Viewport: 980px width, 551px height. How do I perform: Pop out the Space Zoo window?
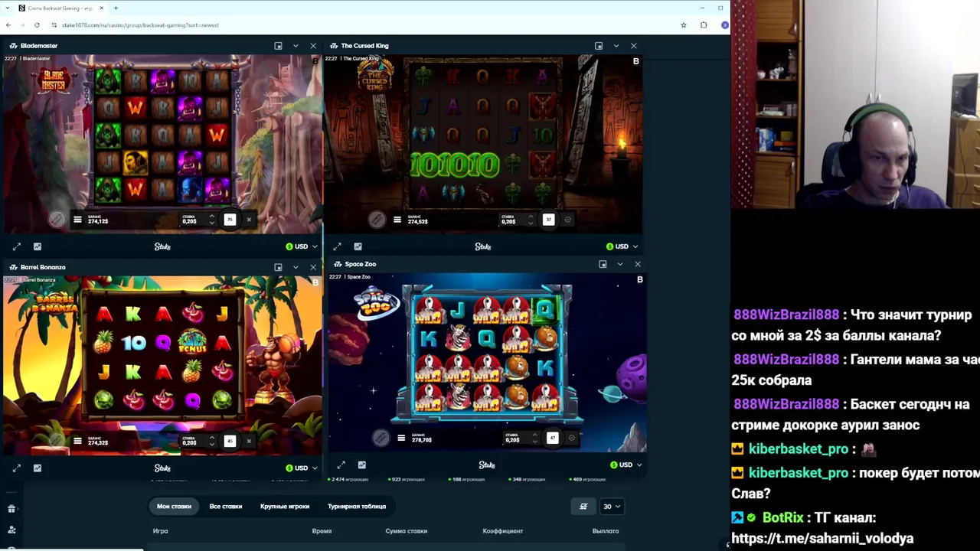click(603, 264)
